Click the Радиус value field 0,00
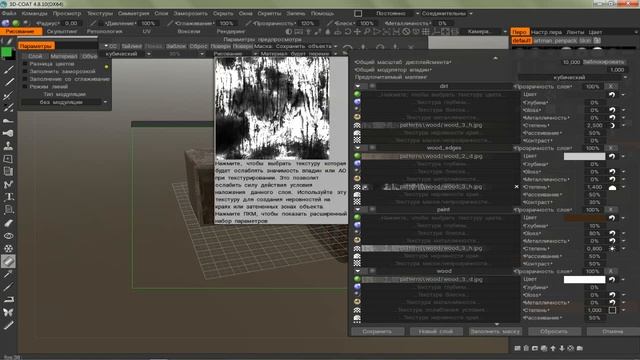The width and height of the screenshot is (640, 360). 71,23
